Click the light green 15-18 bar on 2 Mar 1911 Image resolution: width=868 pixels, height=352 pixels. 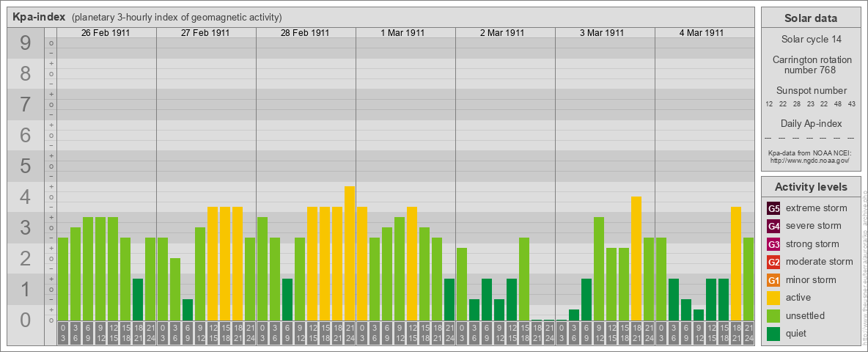pos(524,279)
